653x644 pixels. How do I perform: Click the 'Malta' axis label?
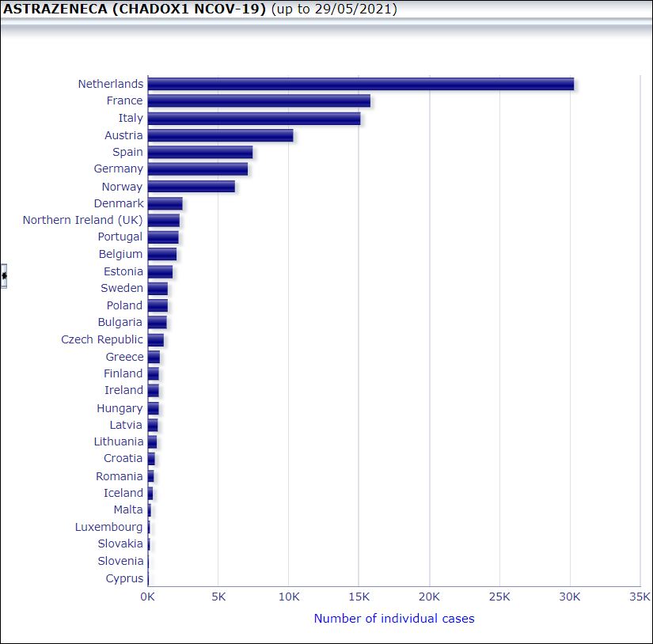click(128, 510)
